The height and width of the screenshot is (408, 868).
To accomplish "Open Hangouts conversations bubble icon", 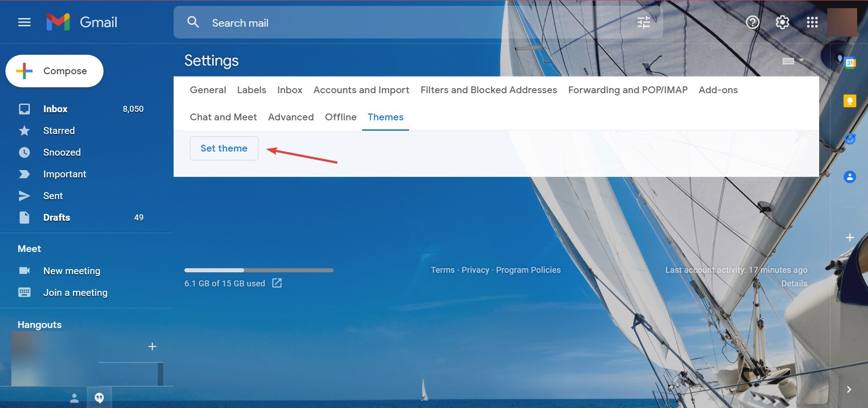I will click(99, 398).
